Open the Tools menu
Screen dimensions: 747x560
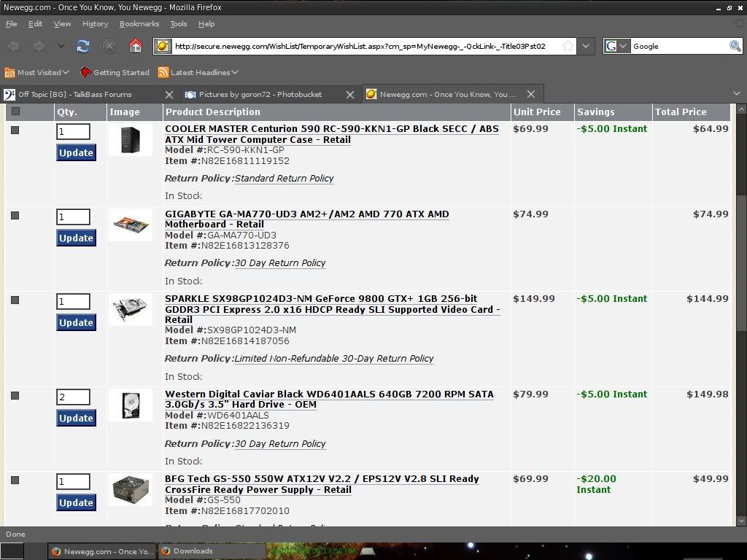pyautogui.click(x=179, y=24)
